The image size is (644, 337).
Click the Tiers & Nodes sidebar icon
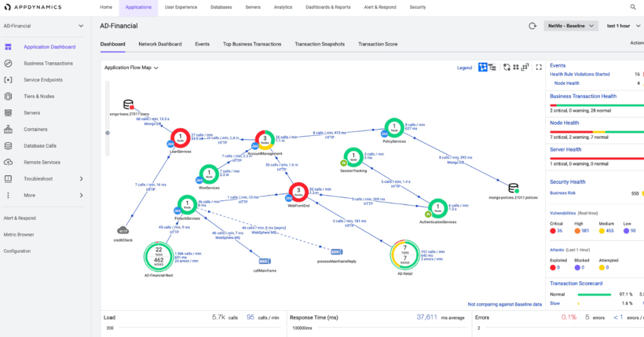tap(8, 96)
